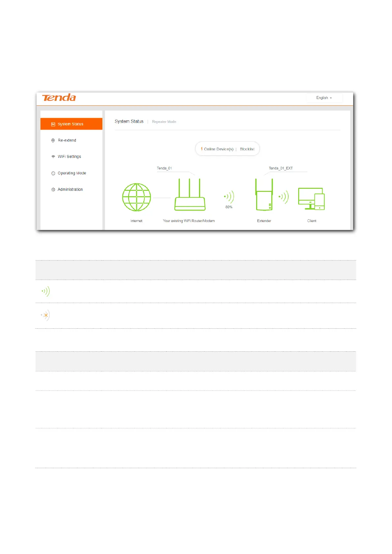Click the Repeater Mode label
Image resolution: width=392 pixels, height=554 pixels.
click(164, 122)
